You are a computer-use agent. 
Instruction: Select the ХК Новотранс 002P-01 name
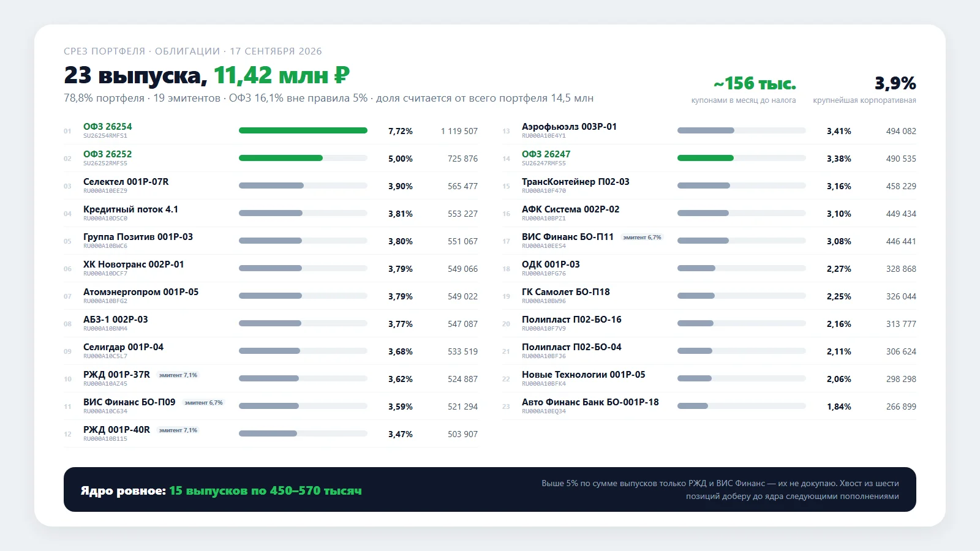point(134,264)
